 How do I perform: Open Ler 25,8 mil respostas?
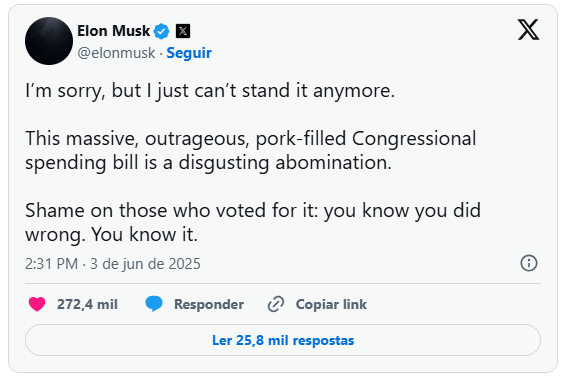[283, 340]
